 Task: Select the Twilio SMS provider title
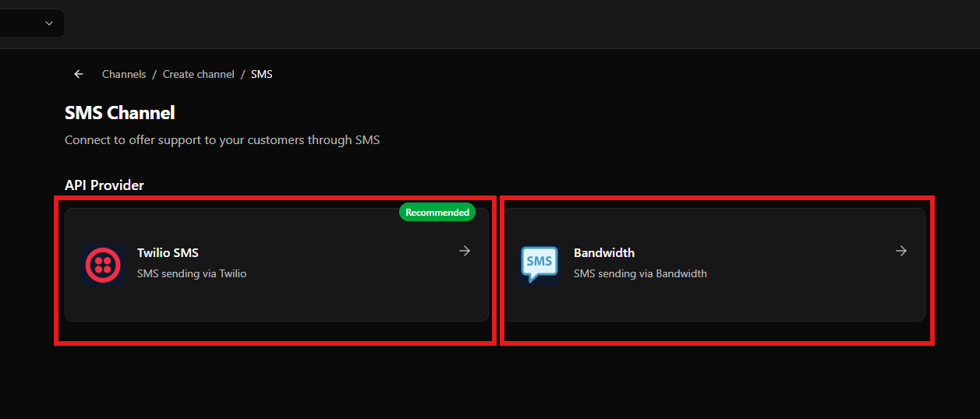pos(168,252)
